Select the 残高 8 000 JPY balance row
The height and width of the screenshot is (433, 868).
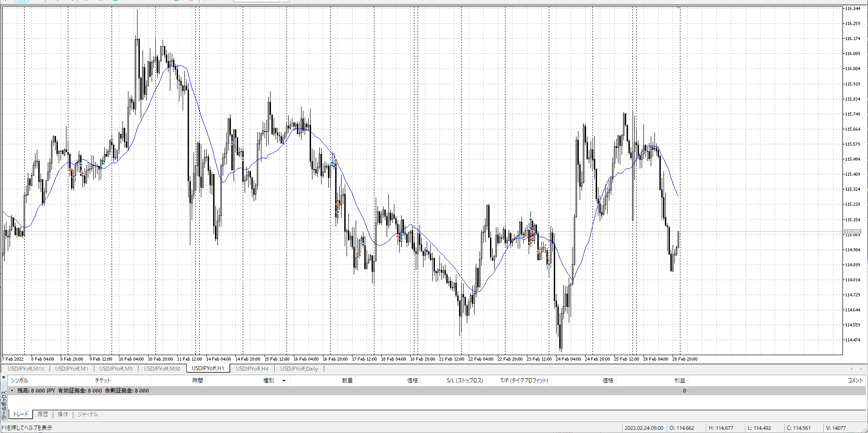(x=83, y=390)
